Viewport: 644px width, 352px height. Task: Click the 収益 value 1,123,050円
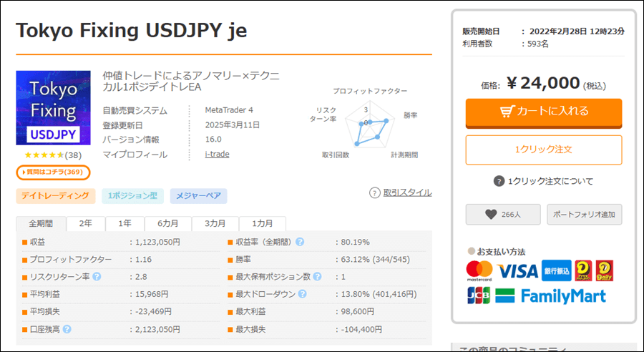[157, 243]
